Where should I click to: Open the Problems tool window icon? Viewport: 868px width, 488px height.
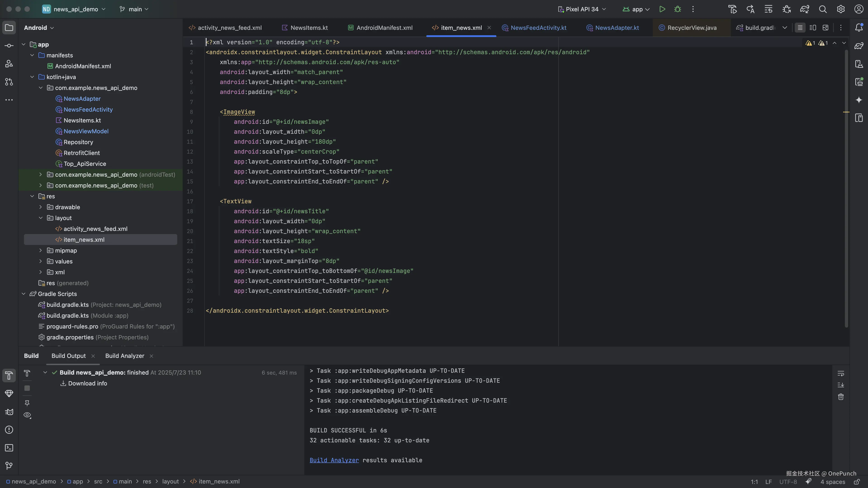(x=9, y=430)
